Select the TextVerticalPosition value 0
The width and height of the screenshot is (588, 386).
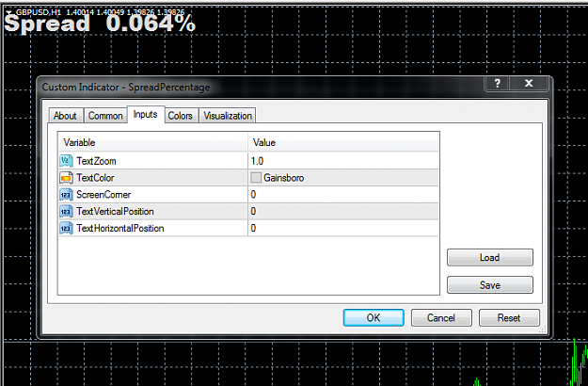pos(253,211)
